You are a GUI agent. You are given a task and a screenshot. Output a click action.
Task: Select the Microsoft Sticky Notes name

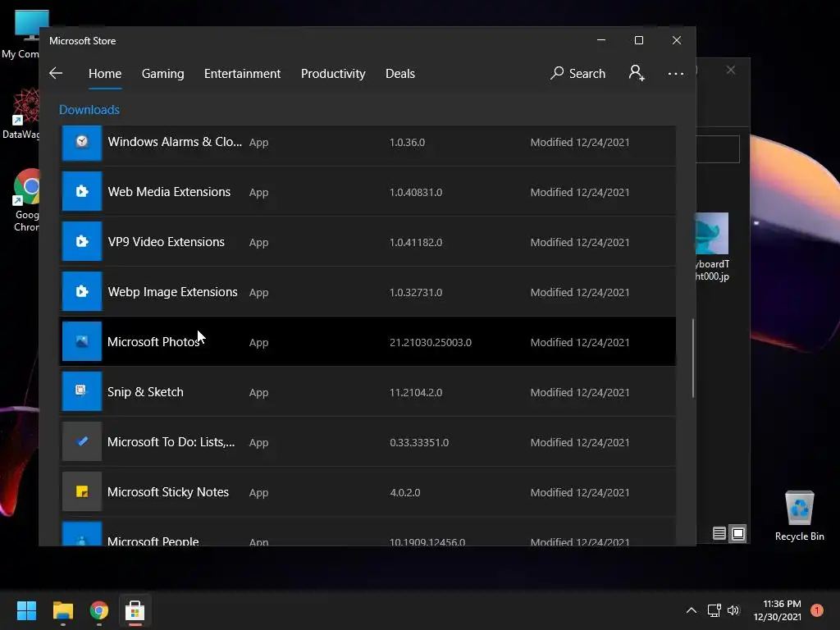(x=167, y=492)
